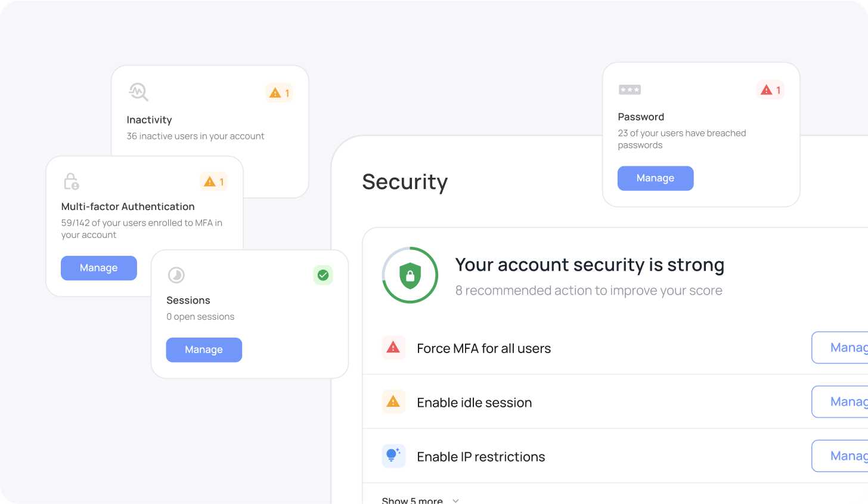Click the red alert badge on Password card

click(x=771, y=90)
